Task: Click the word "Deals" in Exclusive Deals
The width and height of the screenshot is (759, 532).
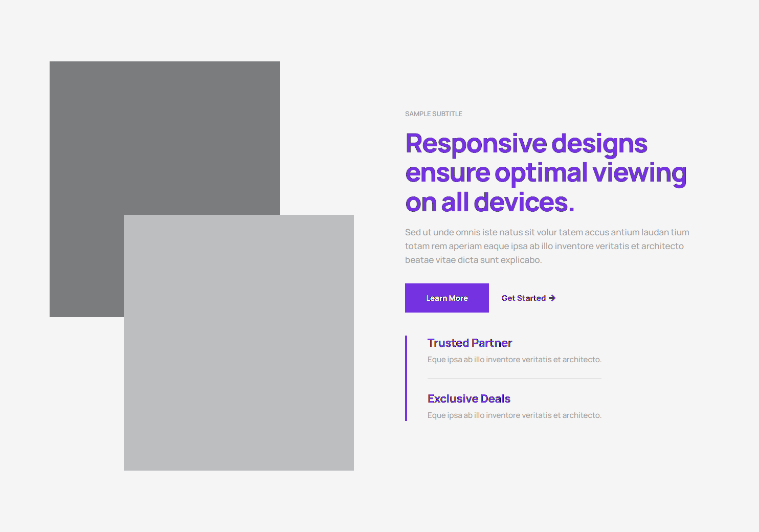Action: point(495,398)
